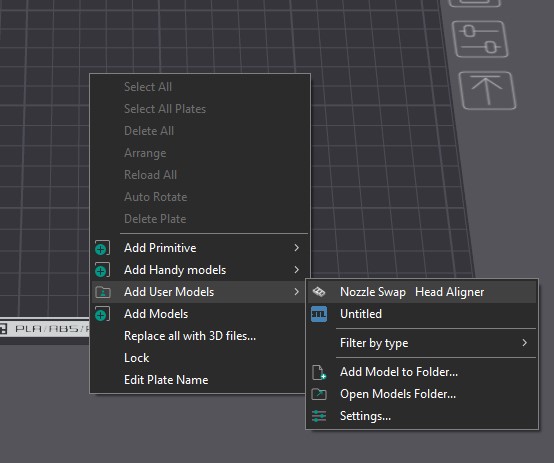This screenshot has width=554, height=463.
Task: Click the Untitled STL file icon
Action: pos(319,314)
